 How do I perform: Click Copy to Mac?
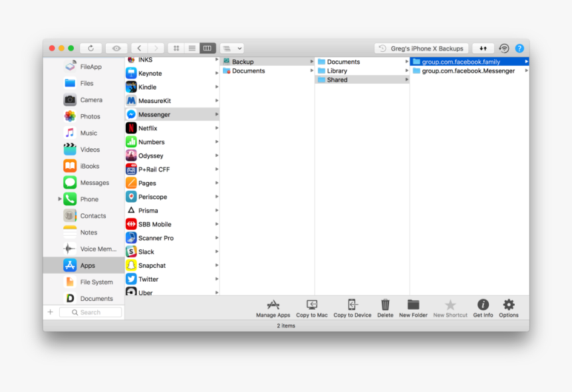pos(312,308)
